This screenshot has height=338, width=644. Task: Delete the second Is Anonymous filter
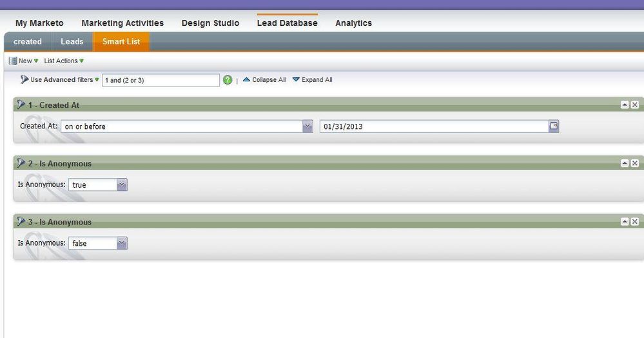[x=635, y=164]
